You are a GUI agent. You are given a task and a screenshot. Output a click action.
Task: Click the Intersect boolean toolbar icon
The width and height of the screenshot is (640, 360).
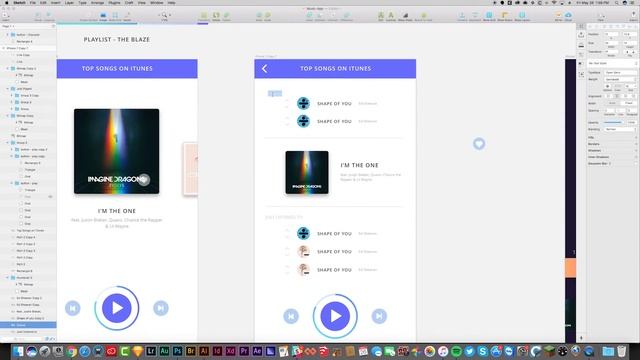coord(333,16)
